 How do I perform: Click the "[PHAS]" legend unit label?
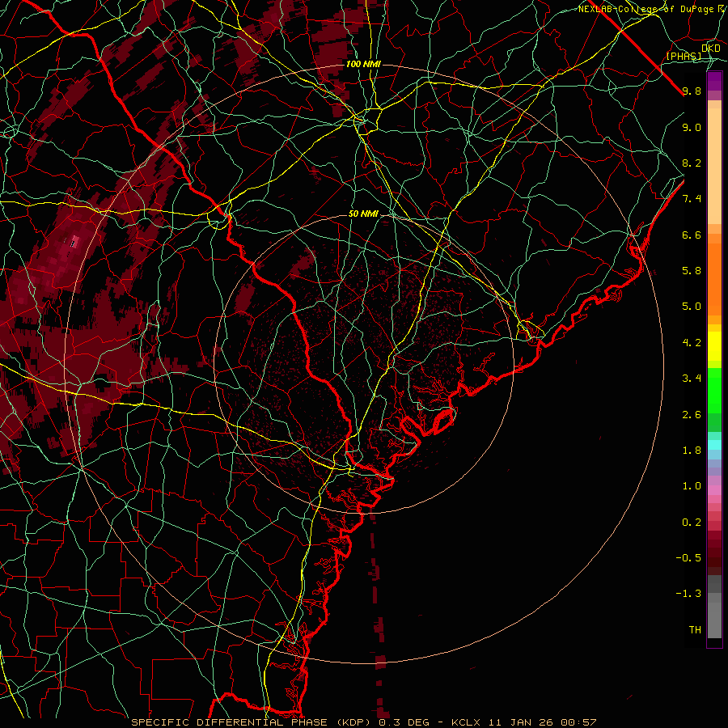[684, 56]
